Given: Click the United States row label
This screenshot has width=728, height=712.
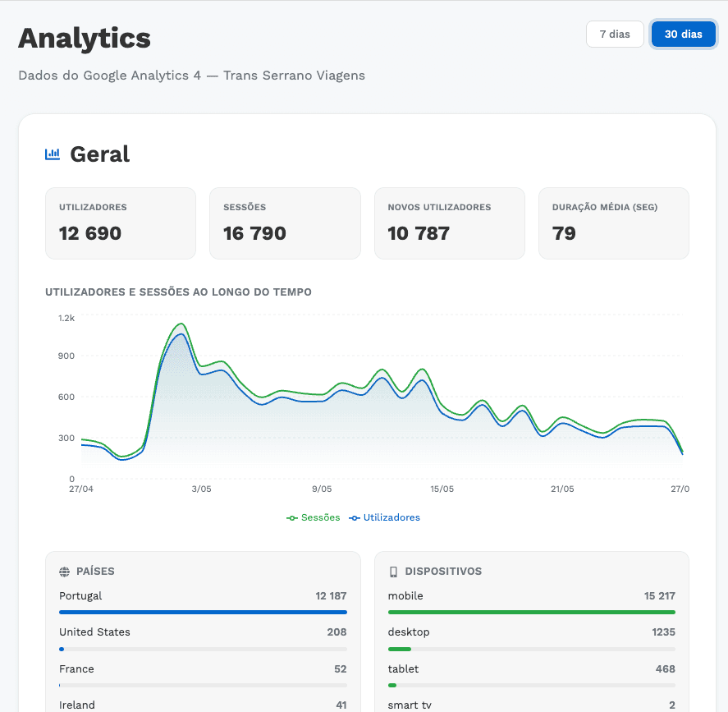Looking at the screenshot, I should pyautogui.click(x=94, y=632).
